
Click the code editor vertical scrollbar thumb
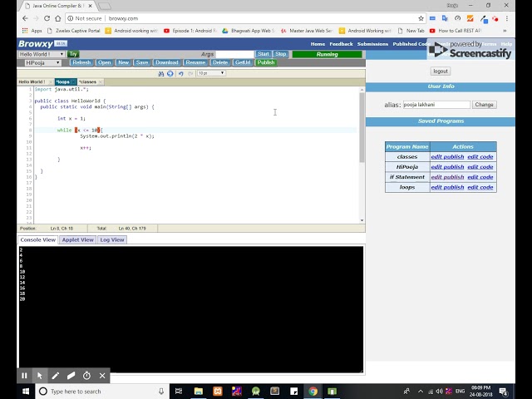[362, 127]
